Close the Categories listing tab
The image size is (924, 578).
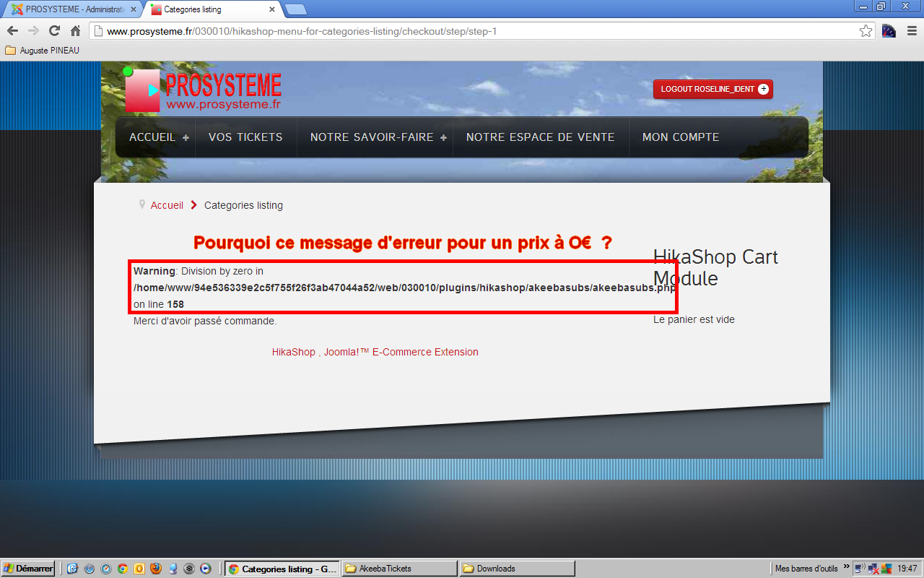coord(271,9)
